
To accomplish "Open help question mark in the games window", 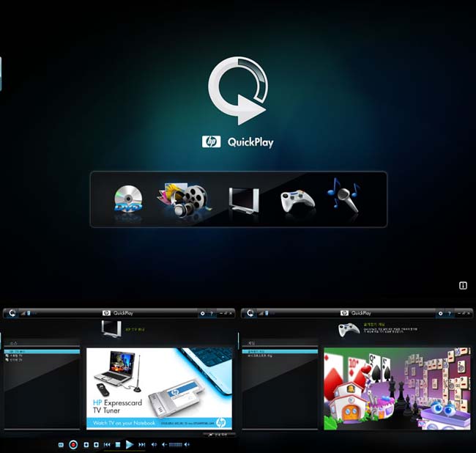I will click(x=450, y=313).
